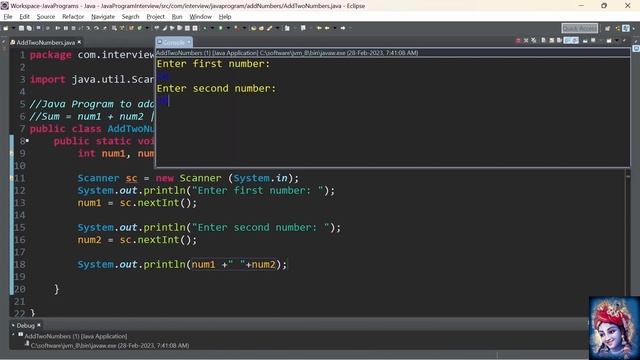Screen dimensions: 640x360
Task: Remove the launch in Console toolbar
Action: [526, 40]
